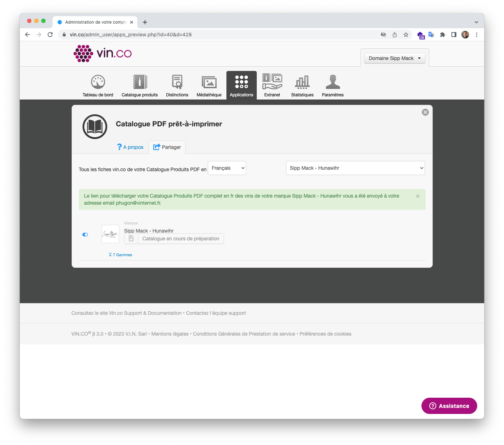Open Catalogue produits section

[x=140, y=86]
